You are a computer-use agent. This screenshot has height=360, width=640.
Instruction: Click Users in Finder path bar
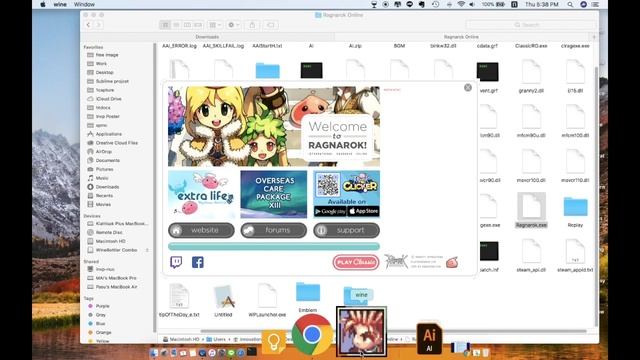tap(216, 339)
